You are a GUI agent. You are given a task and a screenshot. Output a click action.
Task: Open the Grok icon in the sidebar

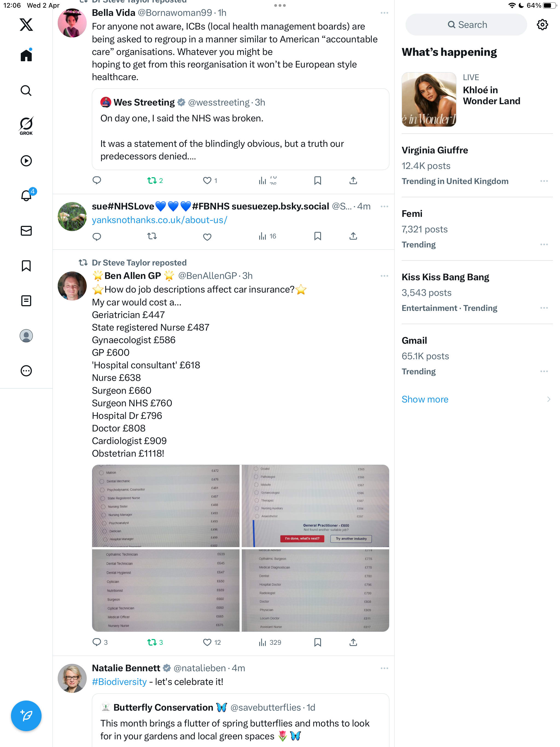click(26, 126)
